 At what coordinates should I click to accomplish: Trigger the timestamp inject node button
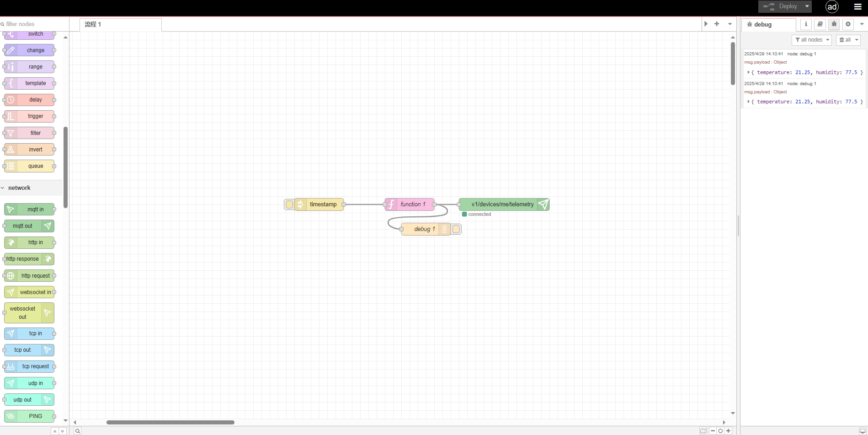289,204
